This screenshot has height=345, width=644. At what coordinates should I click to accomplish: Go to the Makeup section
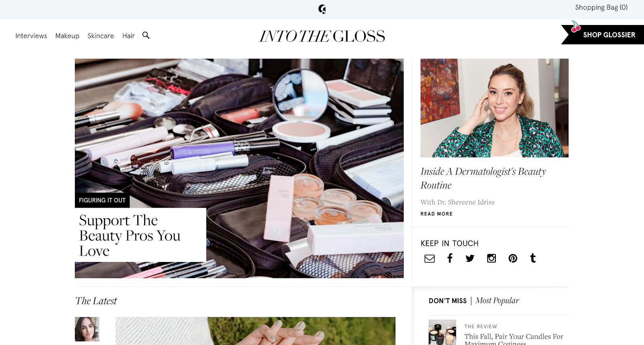(x=67, y=36)
